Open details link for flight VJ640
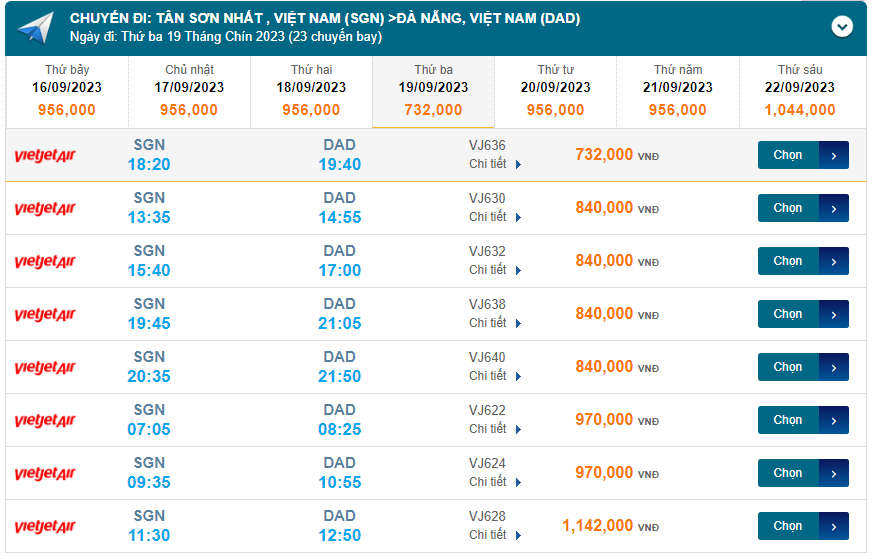The image size is (872, 559). tap(494, 376)
